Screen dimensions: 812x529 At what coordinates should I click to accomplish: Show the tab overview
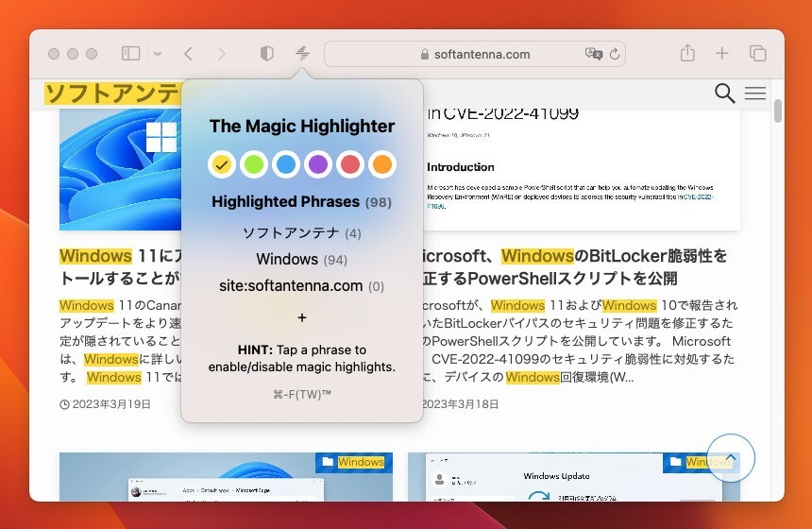click(757, 53)
